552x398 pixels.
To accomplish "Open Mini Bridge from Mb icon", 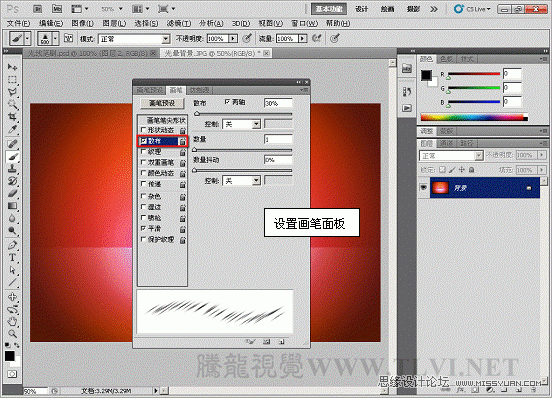I will (x=56, y=9).
